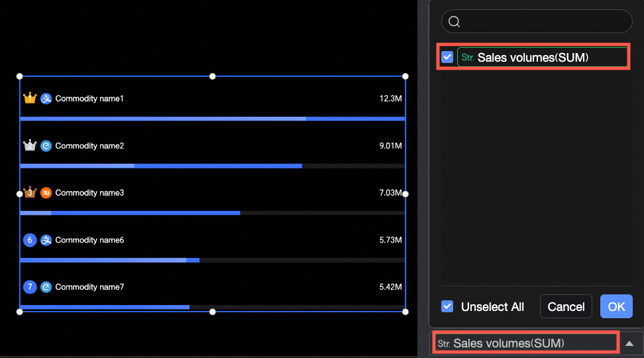This screenshot has height=358, width=644.
Task: Select the Sales volumes(SUM) list item
Action: coord(542,57)
